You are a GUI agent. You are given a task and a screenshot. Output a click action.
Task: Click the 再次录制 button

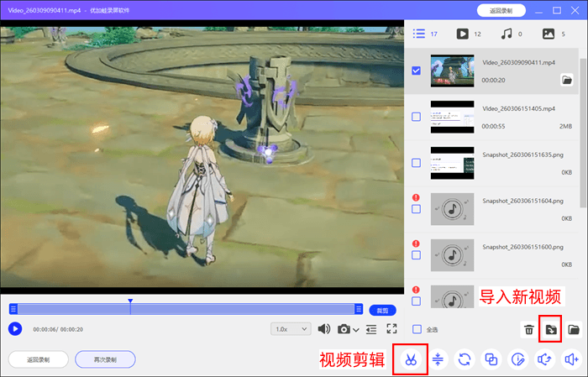pos(105,359)
